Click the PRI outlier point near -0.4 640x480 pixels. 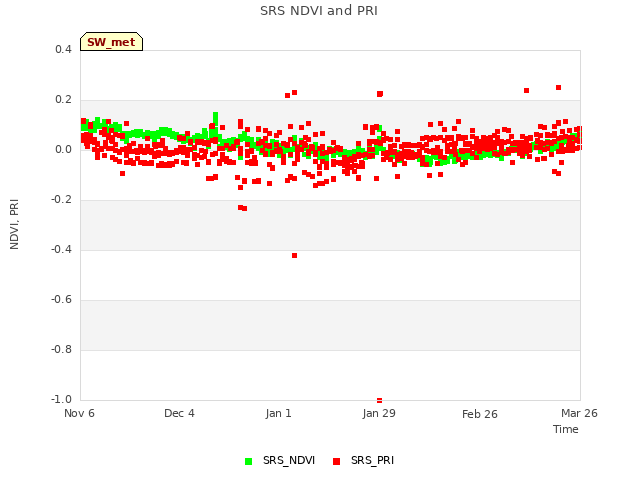tap(294, 256)
